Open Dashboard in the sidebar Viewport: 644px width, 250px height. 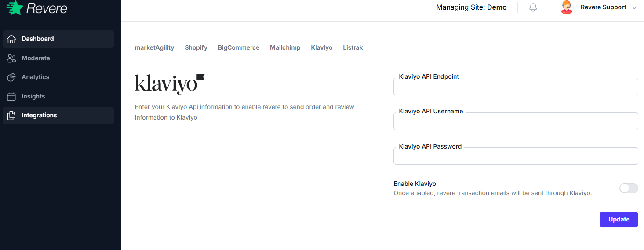point(58,39)
